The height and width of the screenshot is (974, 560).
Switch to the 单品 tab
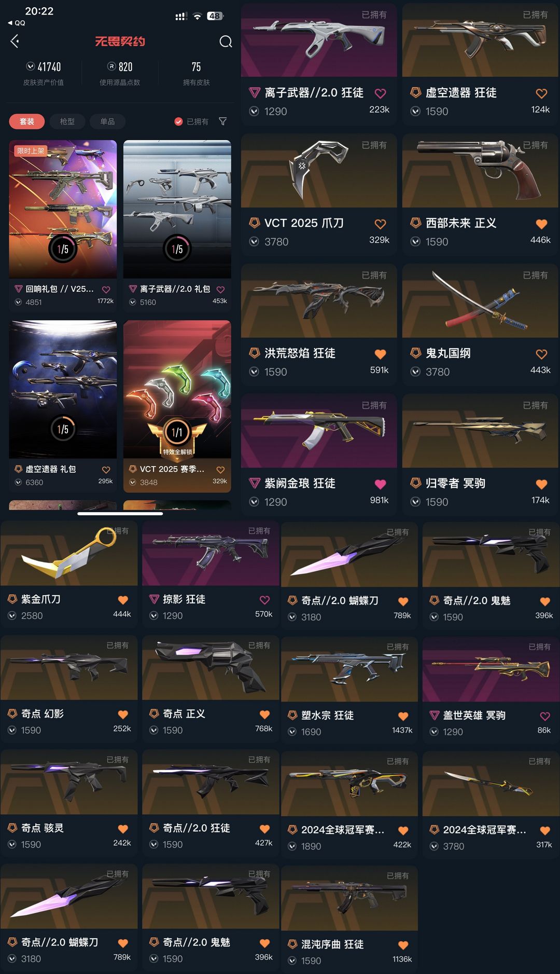click(x=107, y=121)
